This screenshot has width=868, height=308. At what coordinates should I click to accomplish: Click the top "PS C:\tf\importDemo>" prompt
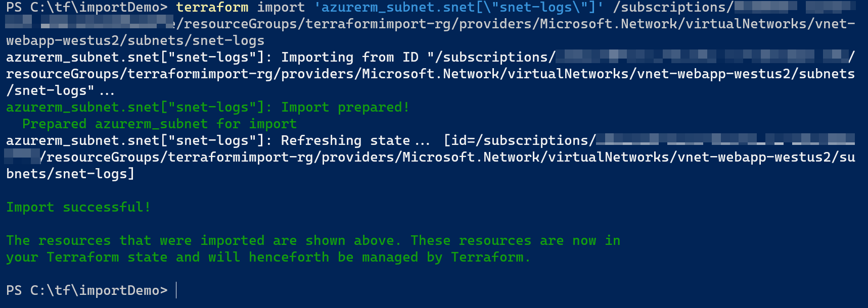[x=86, y=7]
